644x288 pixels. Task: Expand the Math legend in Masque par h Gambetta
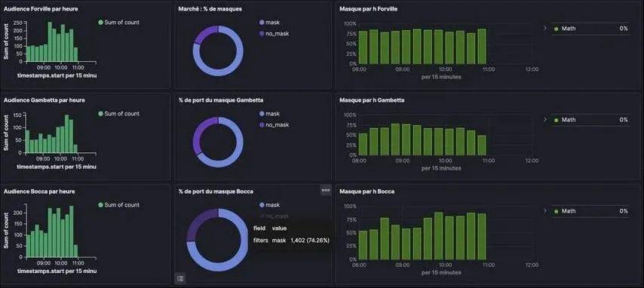click(545, 120)
